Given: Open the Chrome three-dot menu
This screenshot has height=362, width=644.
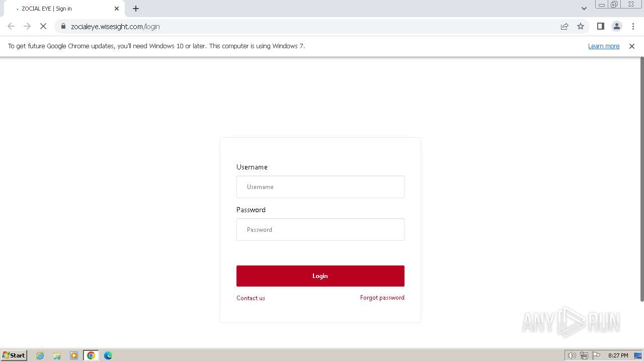Looking at the screenshot, I should click(x=633, y=26).
